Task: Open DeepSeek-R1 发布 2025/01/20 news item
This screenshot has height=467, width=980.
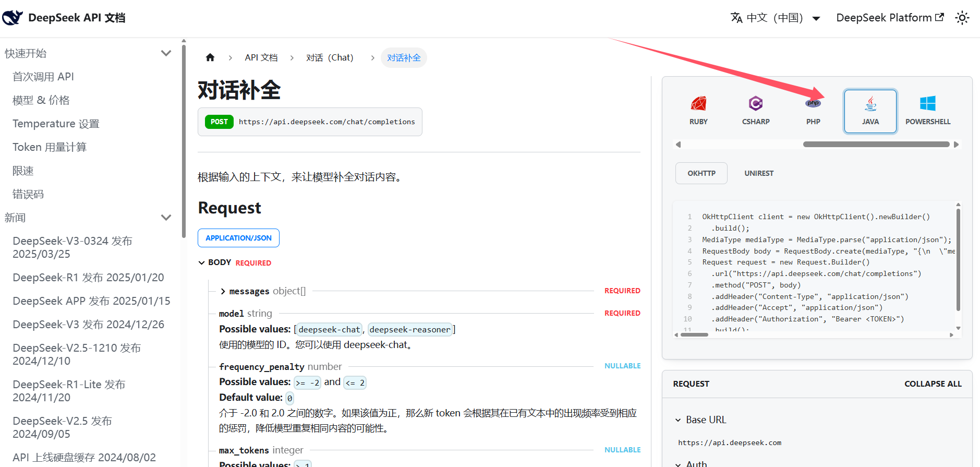Action: (88, 278)
